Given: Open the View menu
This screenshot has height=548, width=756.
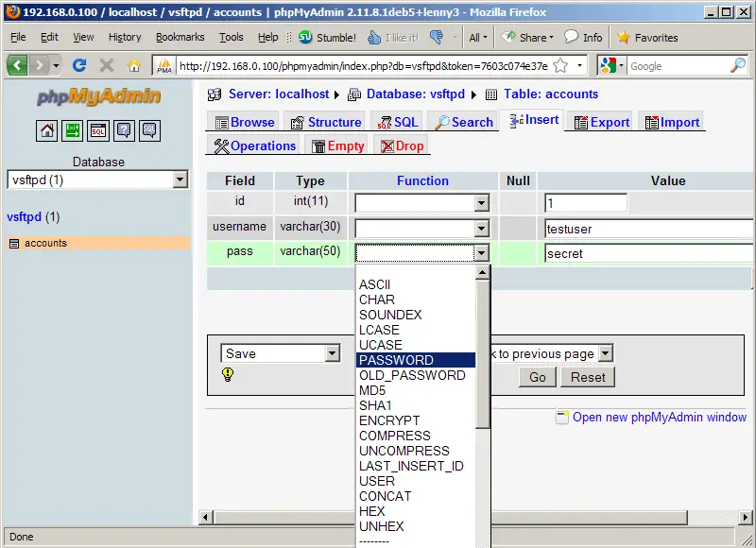Looking at the screenshot, I should click(83, 37).
